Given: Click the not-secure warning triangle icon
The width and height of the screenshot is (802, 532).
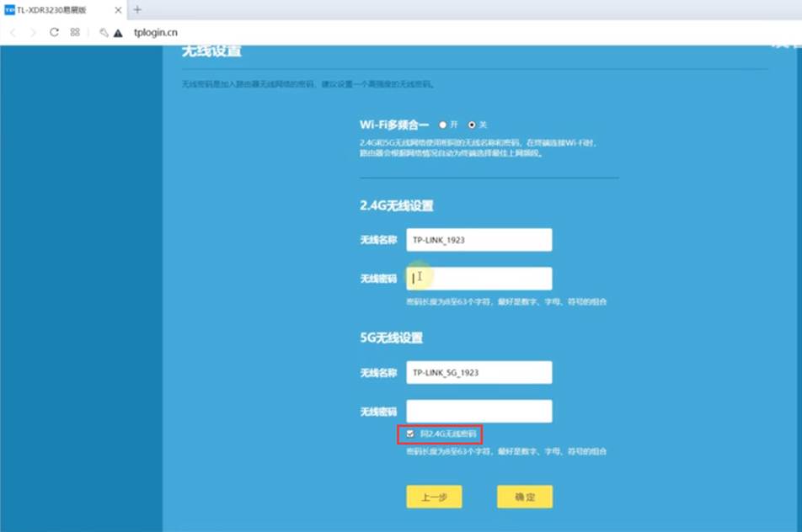Looking at the screenshot, I should [118, 33].
